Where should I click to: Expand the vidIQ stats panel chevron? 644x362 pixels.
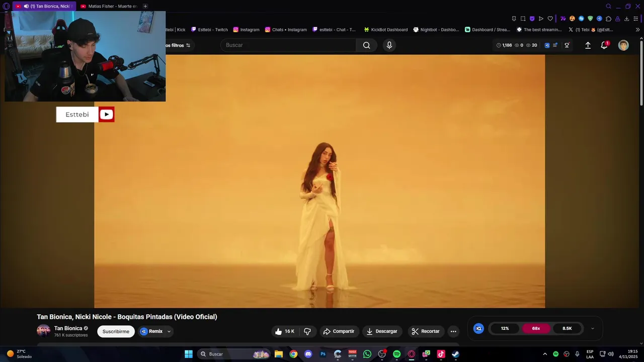(x=592, y=328)
